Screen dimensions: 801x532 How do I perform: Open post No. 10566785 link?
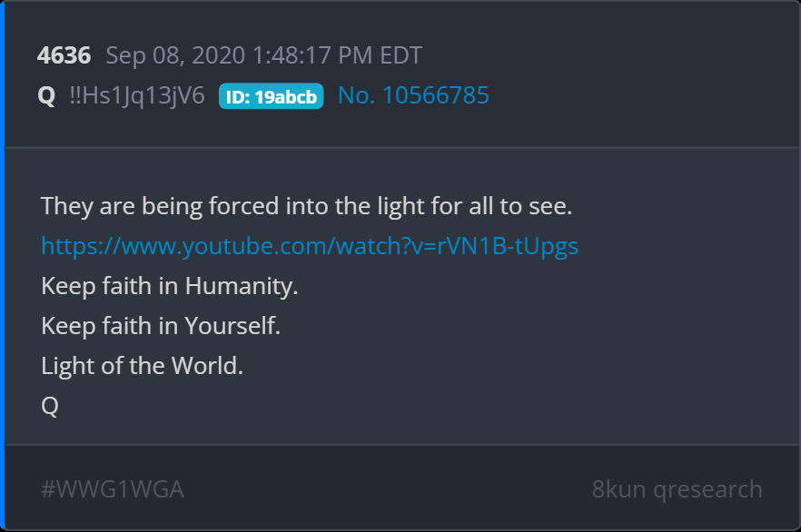pyautogui.click(x=413, y=95)
